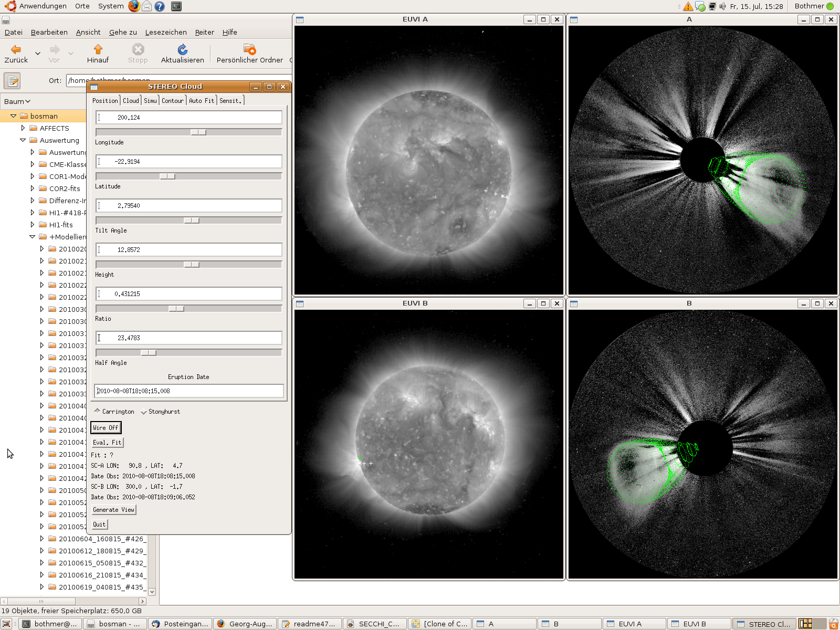Click the Aktualisieren refresh icon
840x630 pixels.
(182, 49)
